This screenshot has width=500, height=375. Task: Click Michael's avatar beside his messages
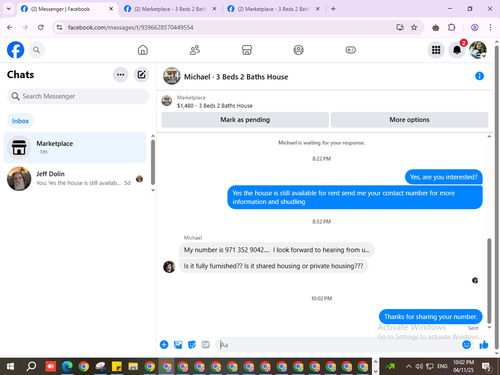point(169,267)
